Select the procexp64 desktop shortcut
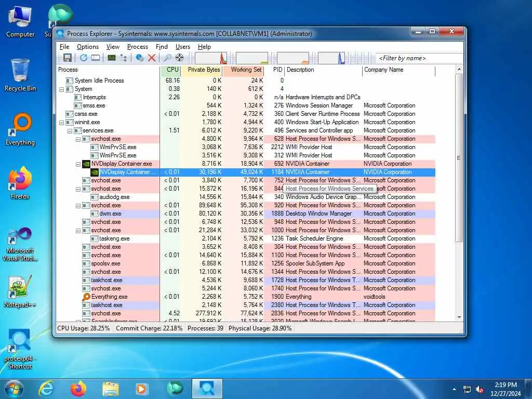 20,350
